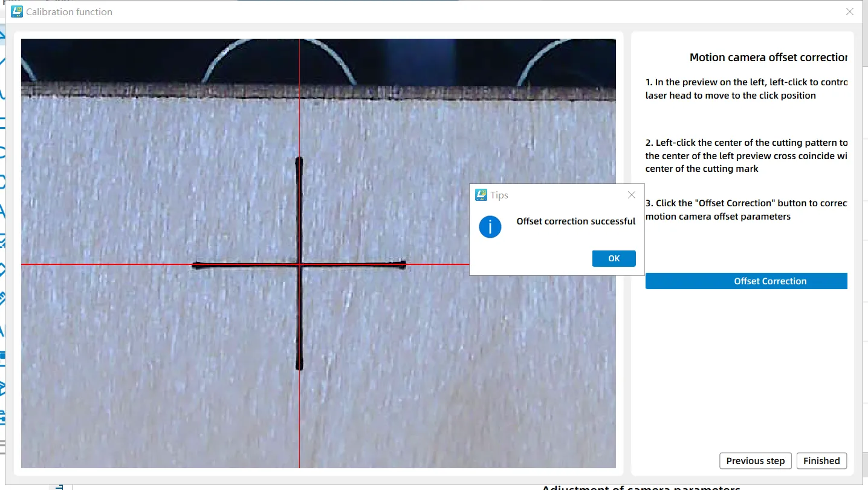The width and height of the screenshot is (868, 490).
Task: Click the Calibration function window logo icon
Action: (17, 11)
